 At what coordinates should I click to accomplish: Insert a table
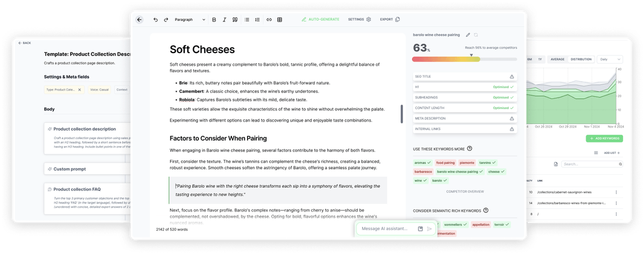coord(280,20)
